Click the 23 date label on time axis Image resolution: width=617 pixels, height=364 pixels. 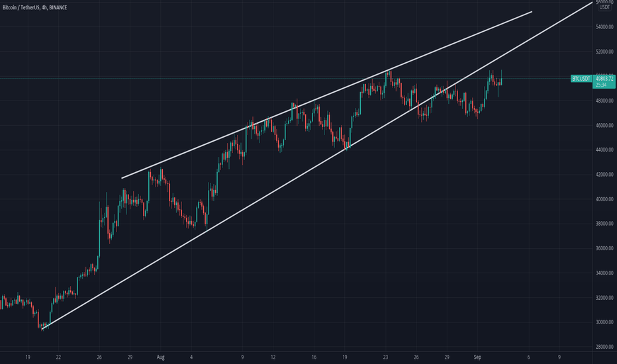point(385,357)
